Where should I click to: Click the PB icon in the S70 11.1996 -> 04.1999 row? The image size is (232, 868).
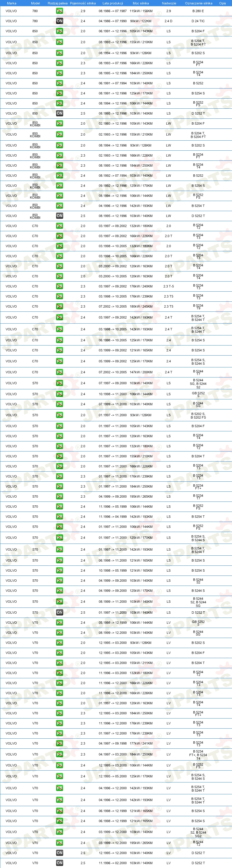tap(59, 517)
